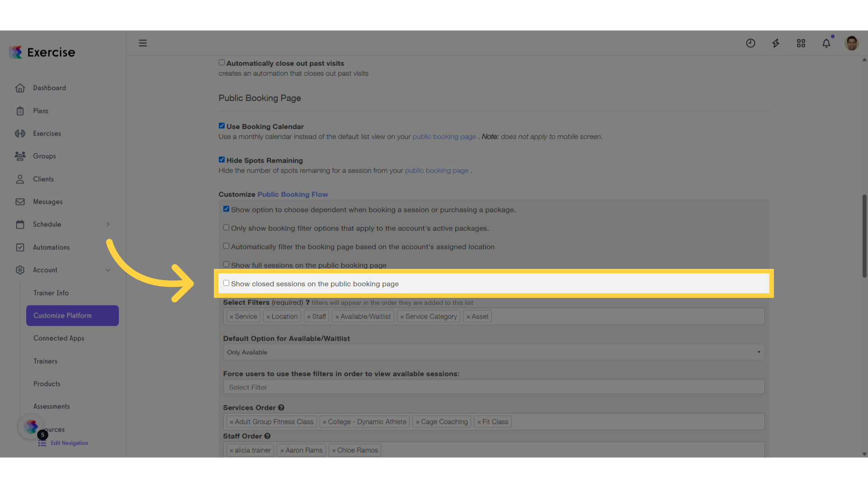Uncheck Hide Spots Remaining
868x488 pixels.
pyautogui.click(x=222, y=160)
